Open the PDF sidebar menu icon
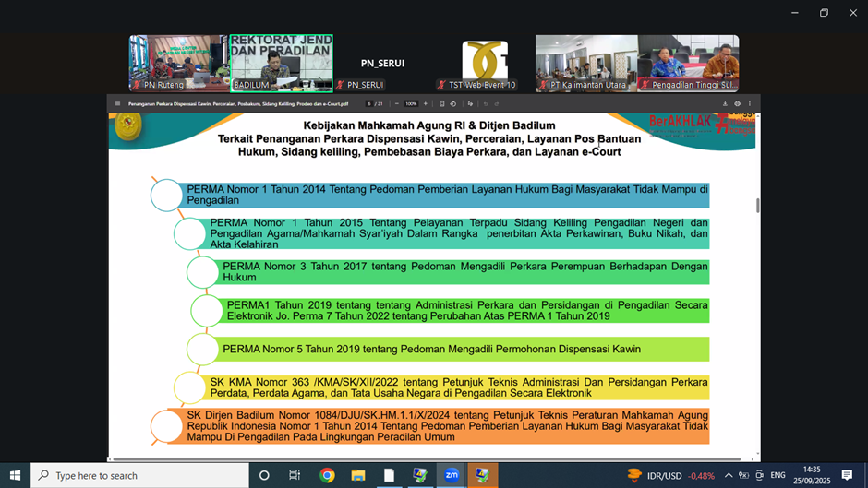The height and width of the screenshot is (488, 868). click(117, 104)
